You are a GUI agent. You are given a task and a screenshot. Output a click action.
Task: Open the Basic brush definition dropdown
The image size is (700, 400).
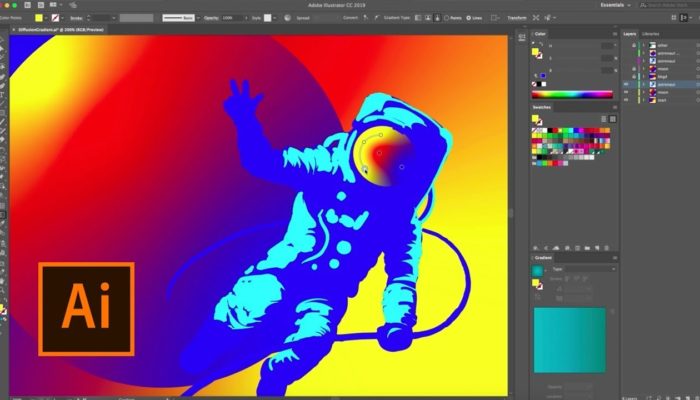pyautogui.click(x=198, y=18)
